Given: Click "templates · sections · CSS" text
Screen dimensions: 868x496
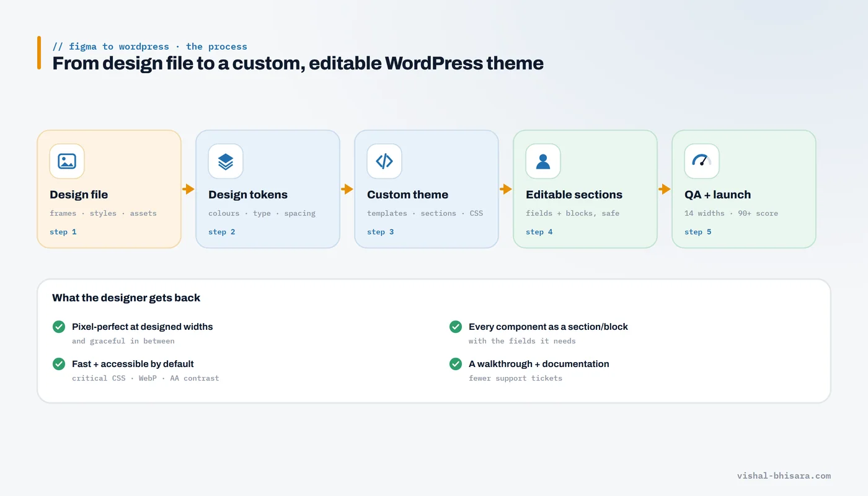Looking at the screenshot, I should click(425, 213).
